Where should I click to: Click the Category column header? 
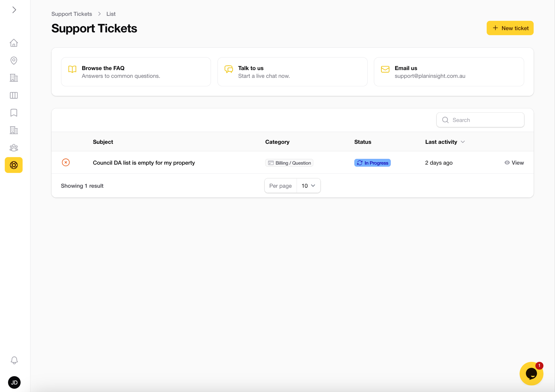point(277,142)
